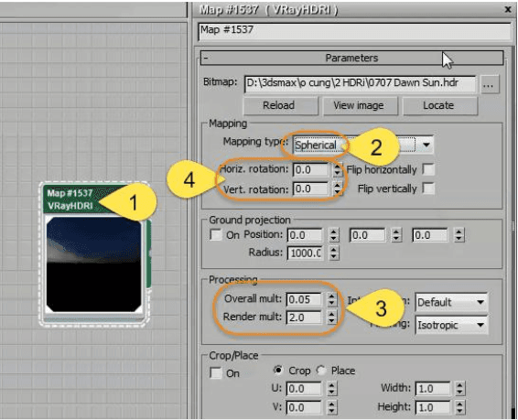Screen dimensions: 518x420
Task: Click the Overall mult spinner arrows
Action: point(331,299)
